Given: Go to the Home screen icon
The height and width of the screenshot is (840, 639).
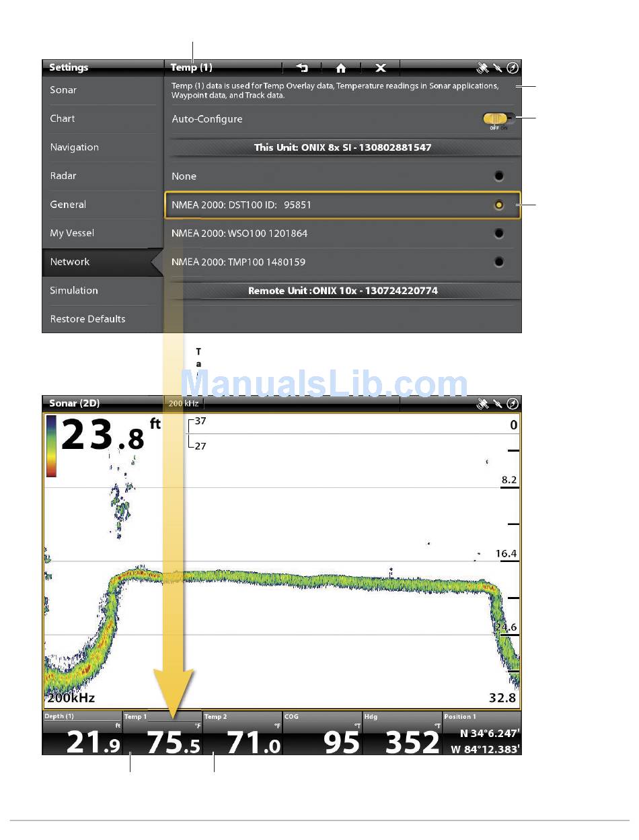Looking at the screenshot, I should [341, 67].
